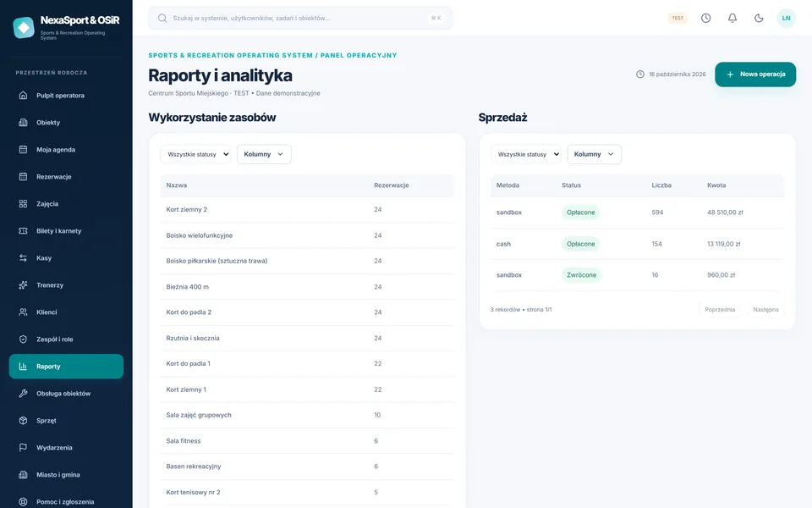Image resolution: width=812 pixels, height=508 pixels.
Task: Select the Boisko wielofunkcyjne row
Action: [x=306, y=235]
